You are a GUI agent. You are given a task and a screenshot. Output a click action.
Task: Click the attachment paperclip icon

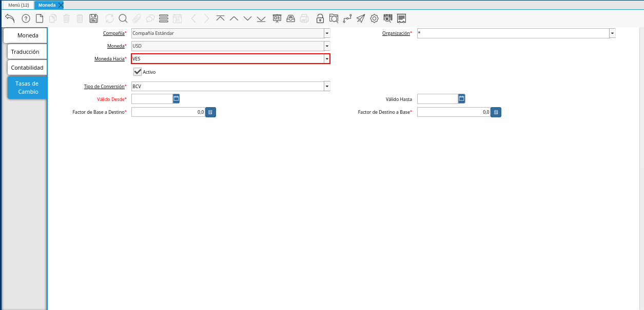pos(136,18)
